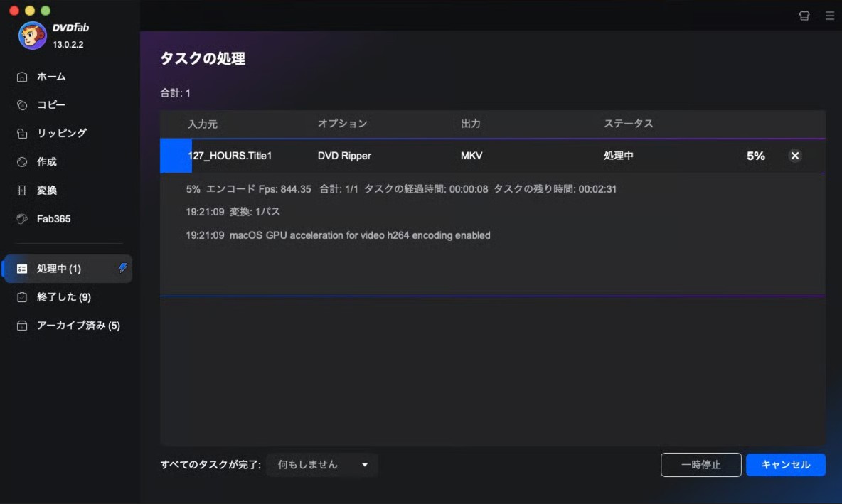
Task: Cancel the task with the X icon
Action: [794, 156]
